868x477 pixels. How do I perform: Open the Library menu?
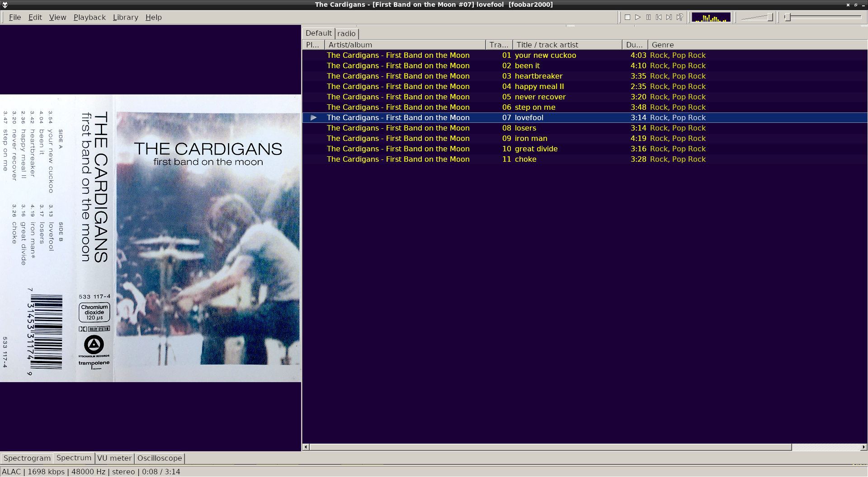point(125,17)
